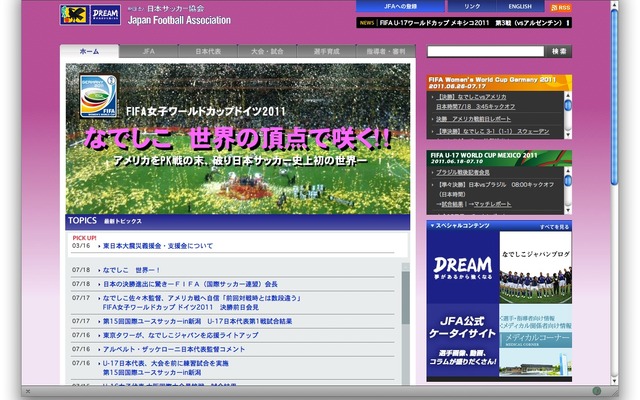This screenshot has width=640, height=400.
Task: Click the FIFA Women's World Cup Germany 2011 banner
Action: 499,83
